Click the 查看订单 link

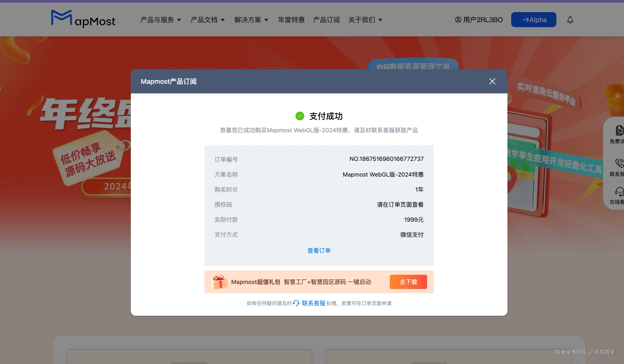pyautogui.click(x=319, y=251)
